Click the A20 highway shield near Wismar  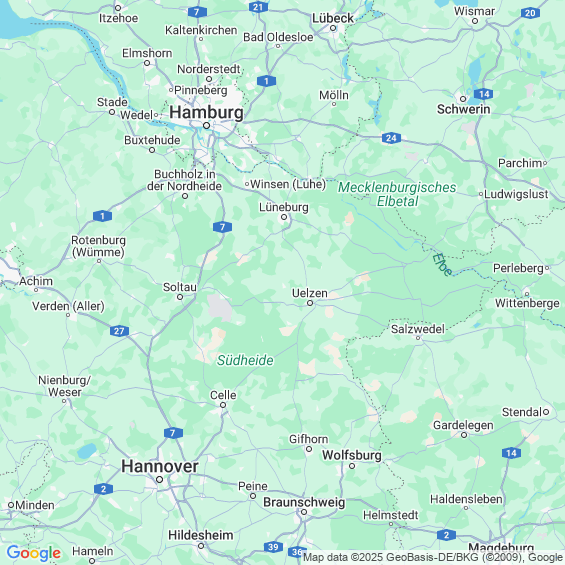click(x=530, y=13)
